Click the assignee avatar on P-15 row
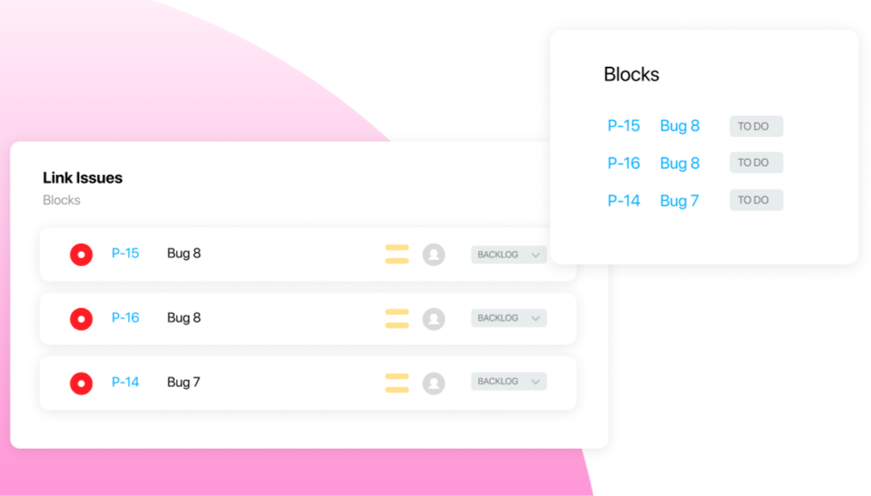This screenshot has width=871, height=496. point(433,255)
